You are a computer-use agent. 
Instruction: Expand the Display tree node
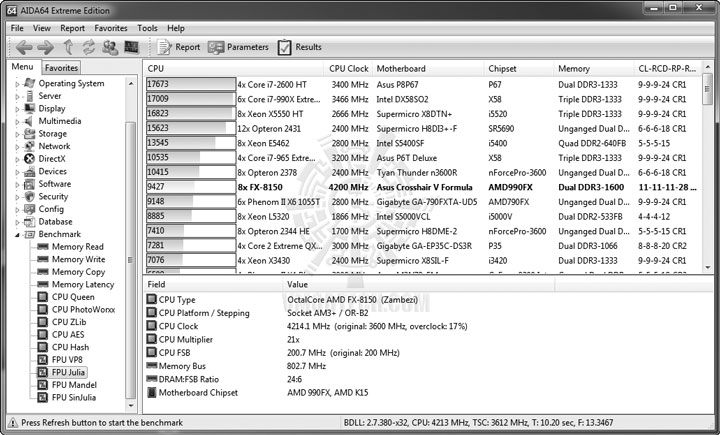tap(17, 109)
